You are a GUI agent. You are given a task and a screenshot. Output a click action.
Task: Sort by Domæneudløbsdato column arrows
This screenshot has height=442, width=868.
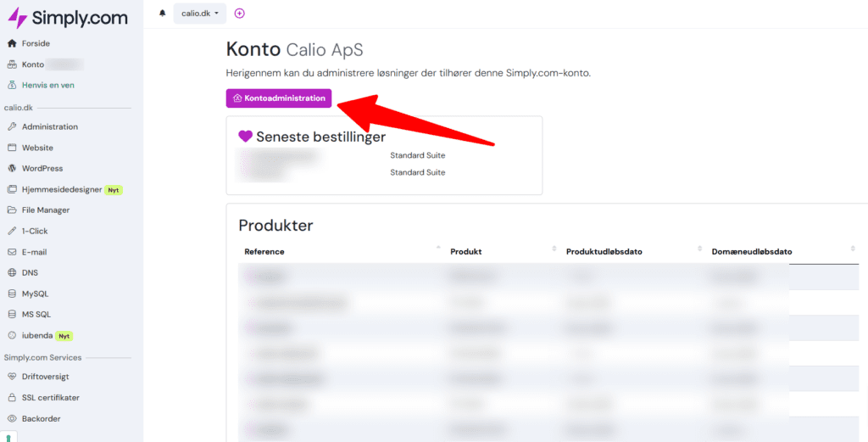pos(852,249)
